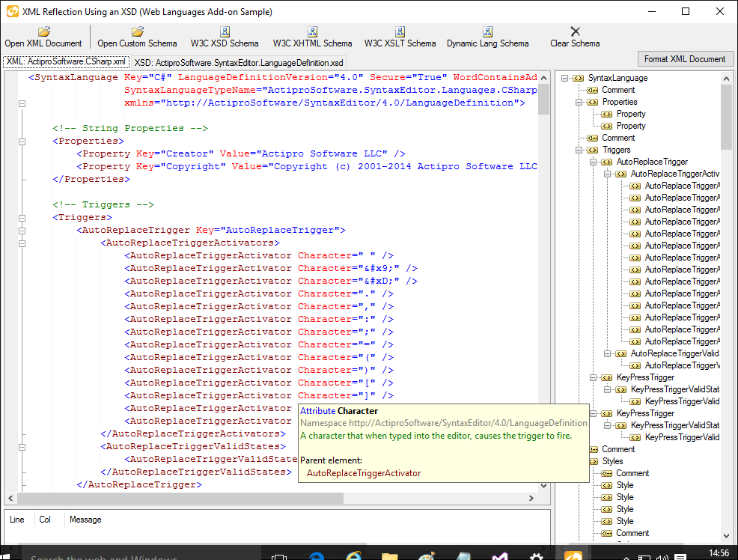Click the editor scroll-down arrow
738x560 pixels.
pyautogui.click(x=543, y=486)
